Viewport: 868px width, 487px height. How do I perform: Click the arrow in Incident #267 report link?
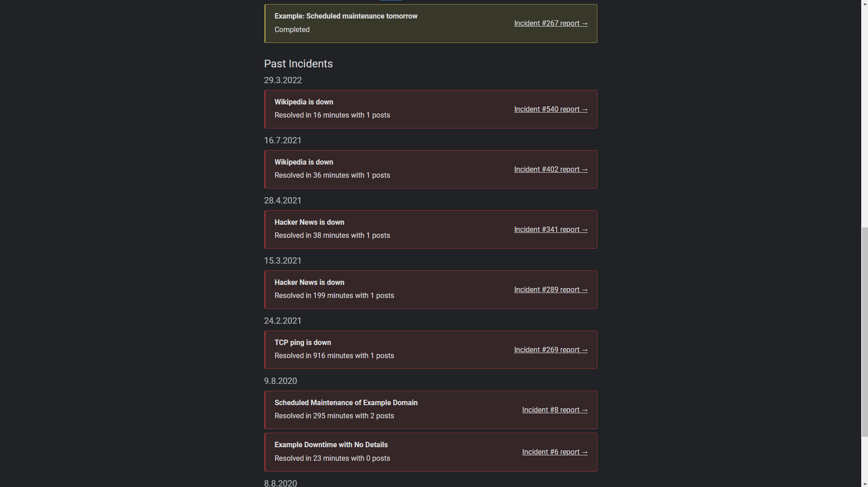[584, 23]
